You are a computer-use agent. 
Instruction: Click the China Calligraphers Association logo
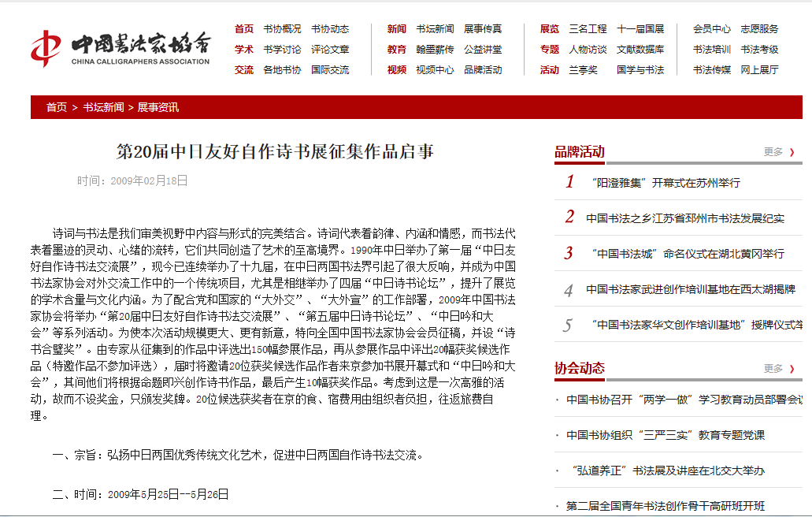pyautogui.click(x=121, y=48)
